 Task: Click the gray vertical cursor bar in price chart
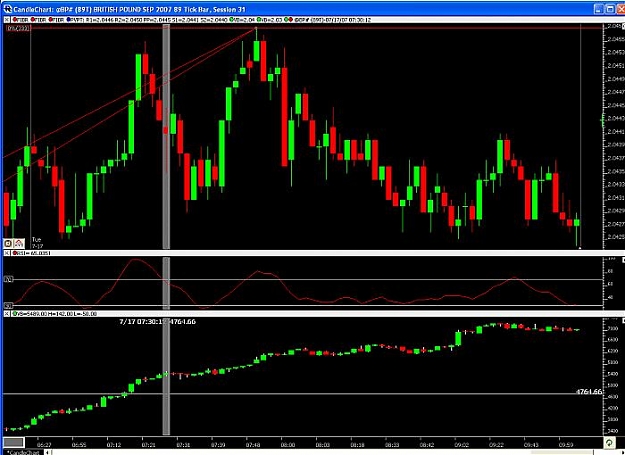166,136
